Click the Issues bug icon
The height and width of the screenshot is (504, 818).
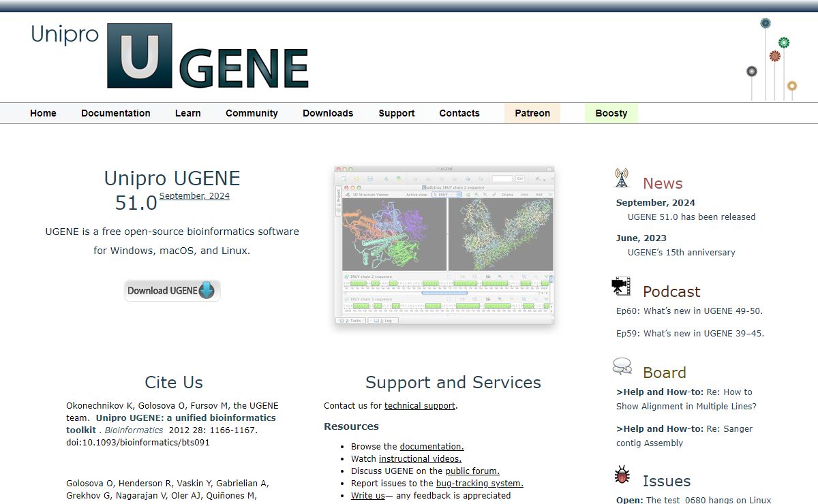(x=622, y=475)
